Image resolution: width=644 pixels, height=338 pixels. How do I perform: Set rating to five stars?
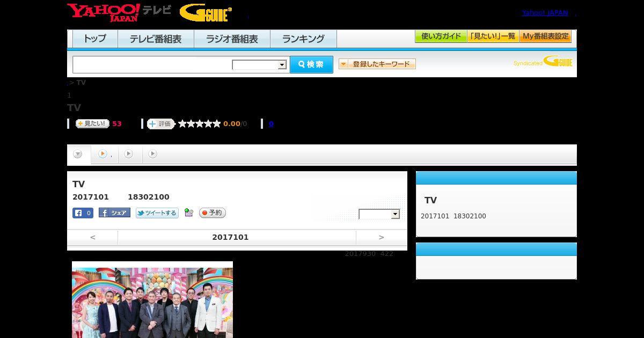click(x=217, y=124)
